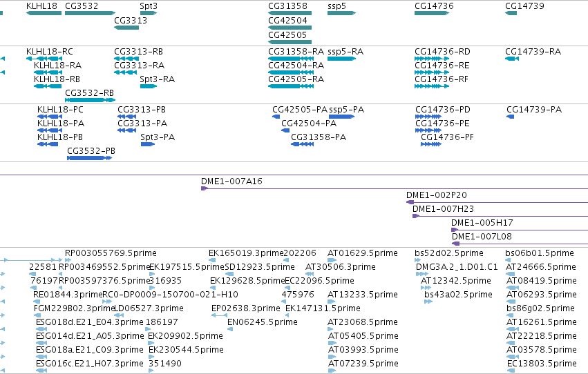Click the SD12923.5prime EST
This screenshot has width=588, height=374.
pos(229,274)
